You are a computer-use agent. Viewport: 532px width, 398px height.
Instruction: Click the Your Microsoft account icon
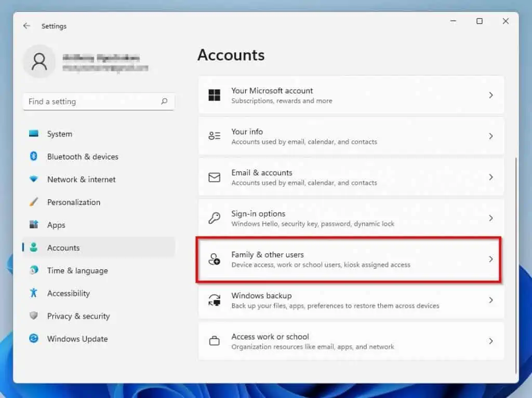[x=214, y=95]
